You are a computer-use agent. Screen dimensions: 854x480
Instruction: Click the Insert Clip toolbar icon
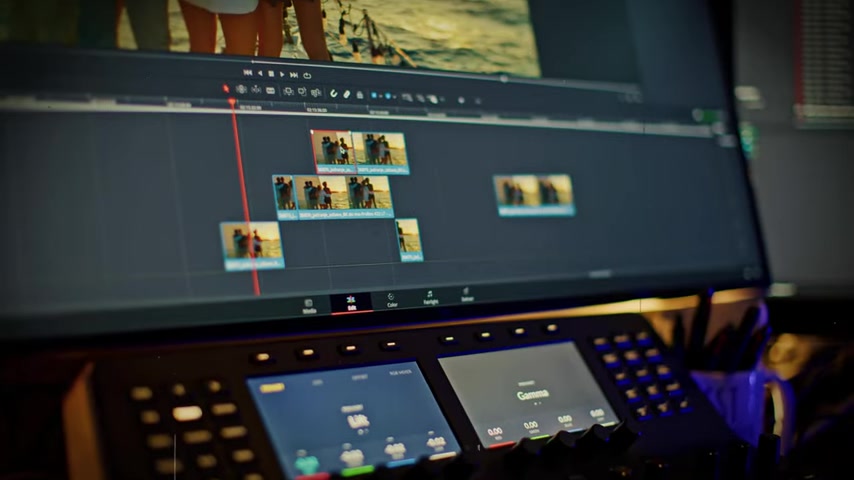click(x=289, y=92)
